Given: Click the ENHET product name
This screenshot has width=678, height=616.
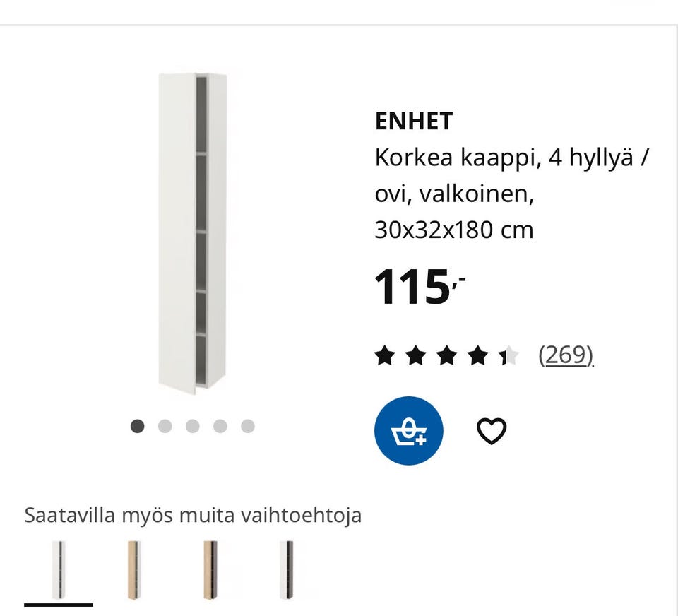Looking at the screenshot, I should click(x=413, y=122).
